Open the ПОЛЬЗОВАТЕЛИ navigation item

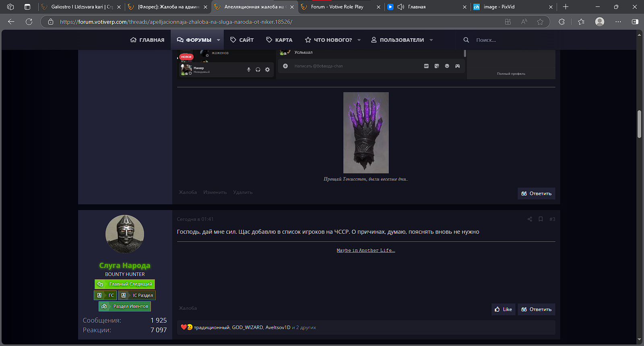click(397, 40)
